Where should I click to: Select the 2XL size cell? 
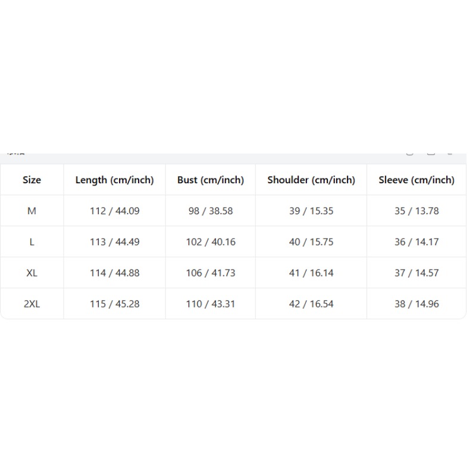pyautogui.click(x=32, y=303)
